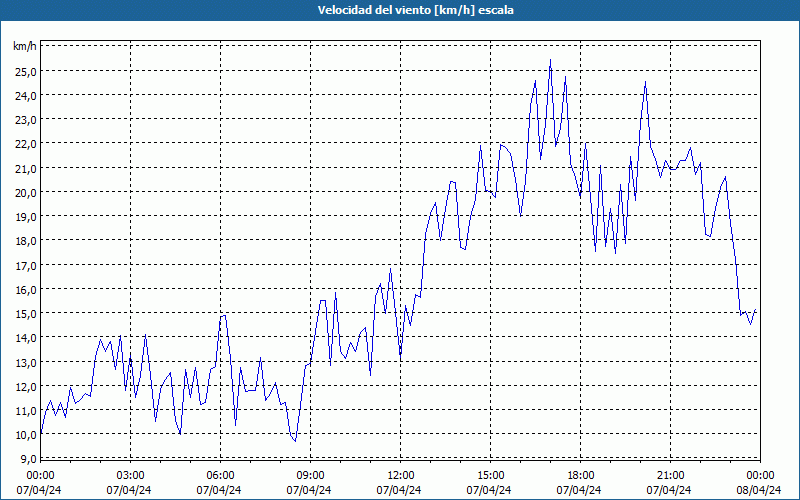
Task: Click the chart title 'Velocidad del viento [km/h] escala'
Action: [415, 10]
